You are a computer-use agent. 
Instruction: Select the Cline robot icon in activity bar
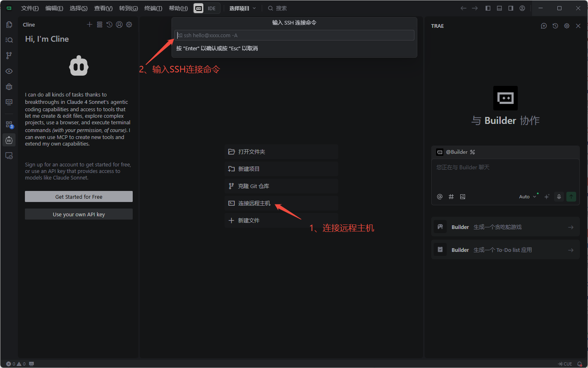pos(9,140)
